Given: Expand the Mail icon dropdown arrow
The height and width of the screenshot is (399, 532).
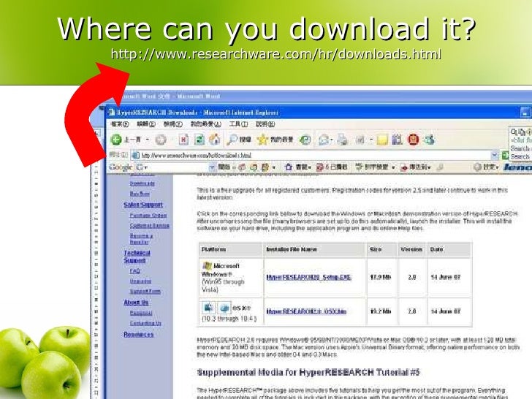Looking at the screenshot, I should (332, 140).
